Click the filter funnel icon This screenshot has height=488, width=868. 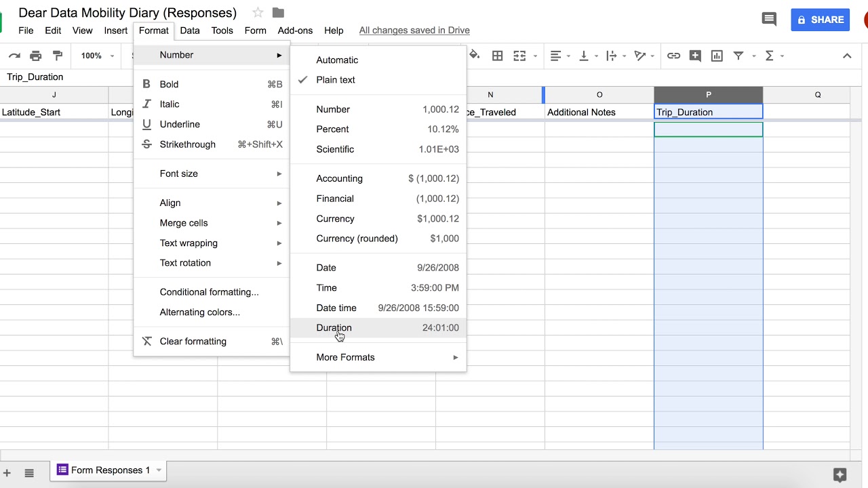(x=738, y=56)
